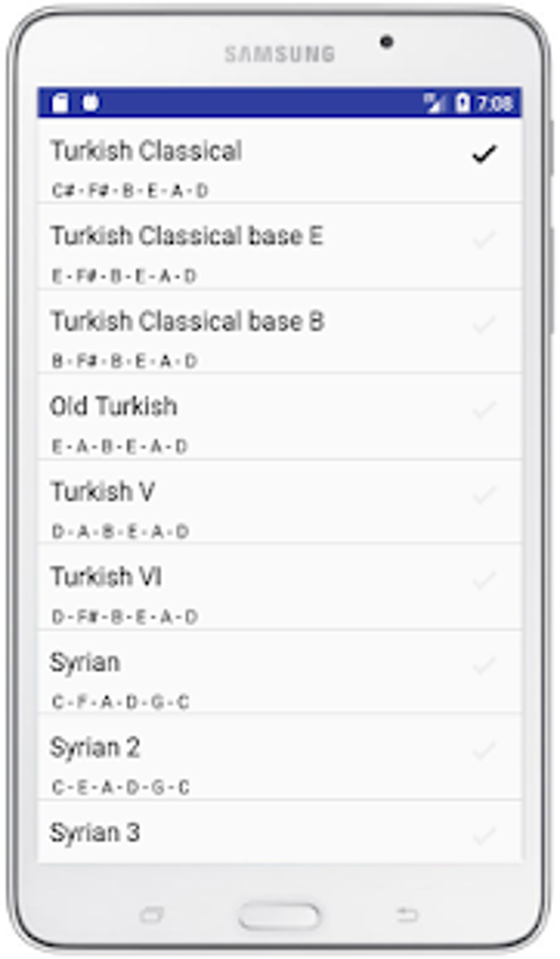
Task: Tap the E-A-B-E-A-D note sequence
Action: 120,446
